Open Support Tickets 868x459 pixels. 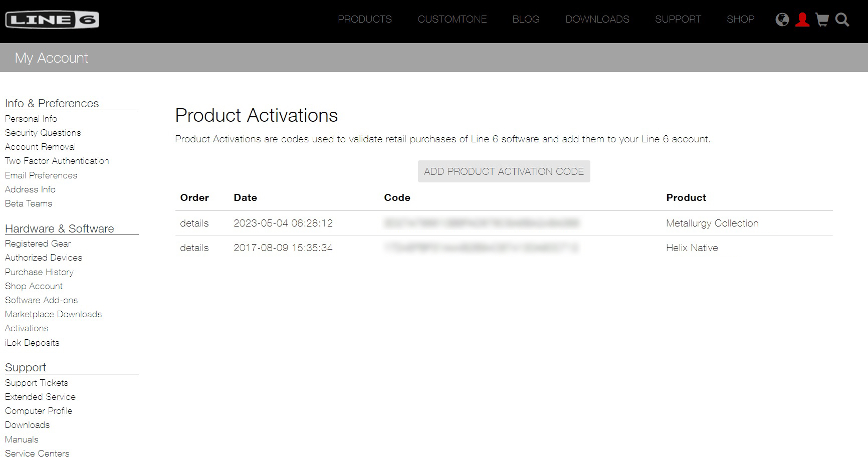click(x=36, y=382)
